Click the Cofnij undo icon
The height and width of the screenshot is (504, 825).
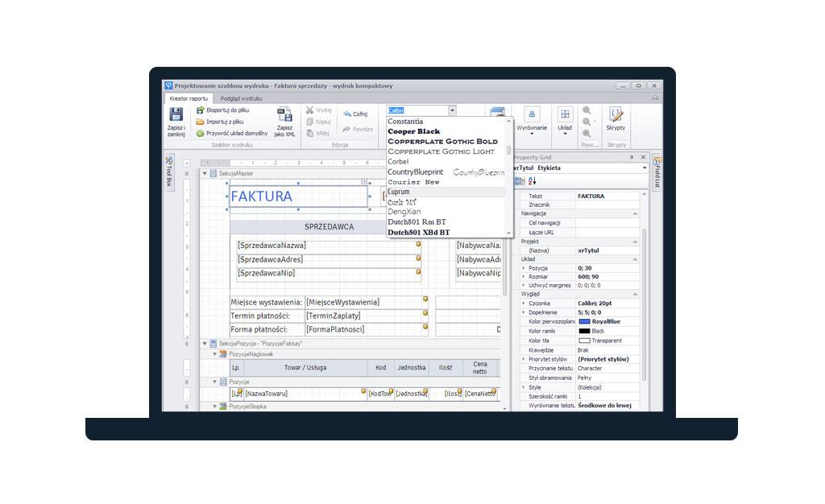coord(348,114)
